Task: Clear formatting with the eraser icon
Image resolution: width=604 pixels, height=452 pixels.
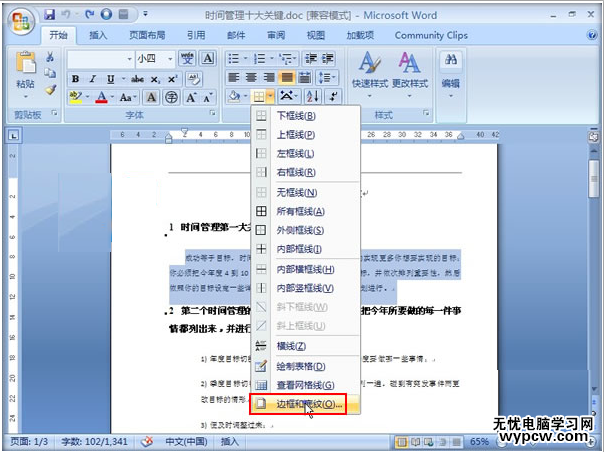Action: point(194,79)
